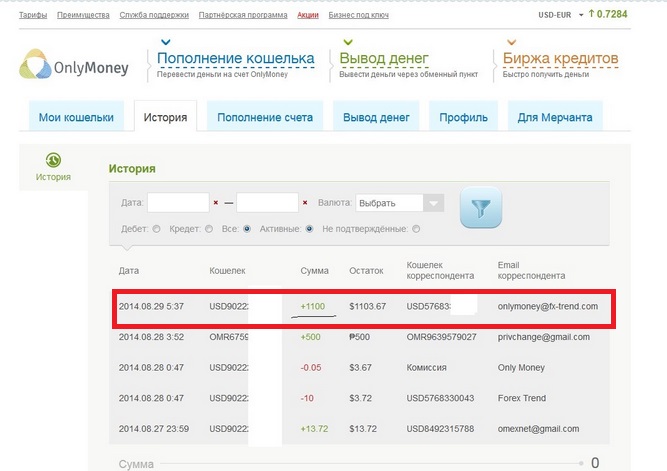667x471 pixels.
Task: Select the Не подтверждённые radio button
Action: (416, 229)
